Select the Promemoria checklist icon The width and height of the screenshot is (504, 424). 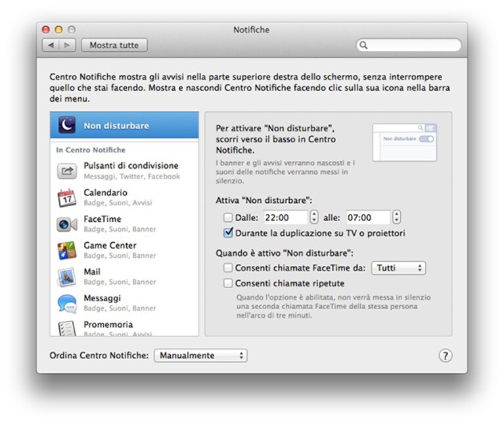(x=67, y=328)
